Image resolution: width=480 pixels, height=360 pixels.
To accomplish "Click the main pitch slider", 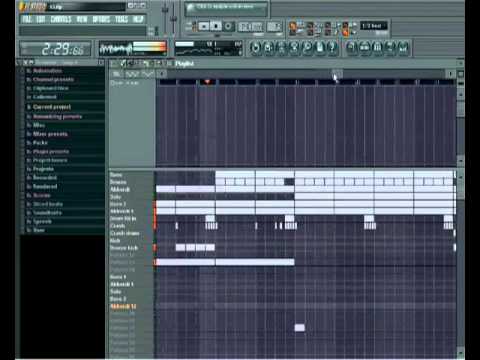I will click(174, 18).
